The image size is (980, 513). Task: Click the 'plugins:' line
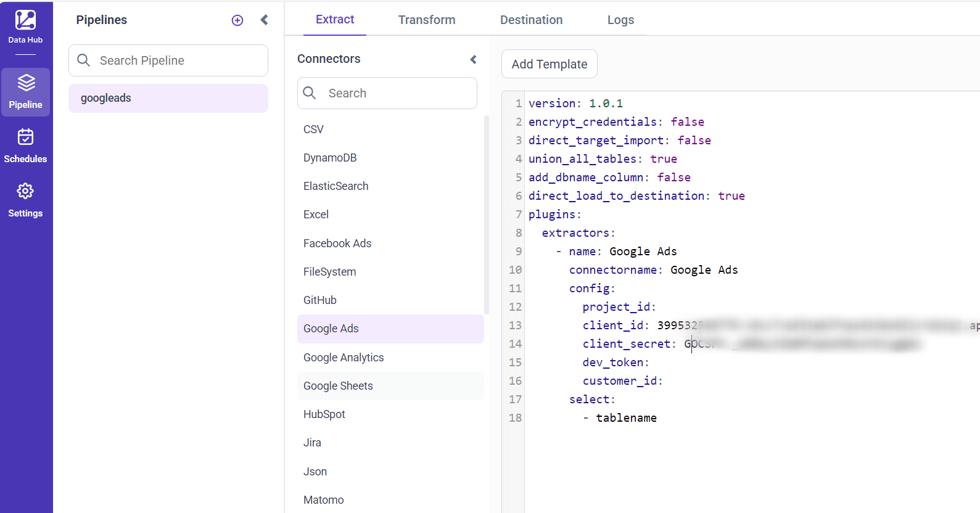tap(555, 215)
